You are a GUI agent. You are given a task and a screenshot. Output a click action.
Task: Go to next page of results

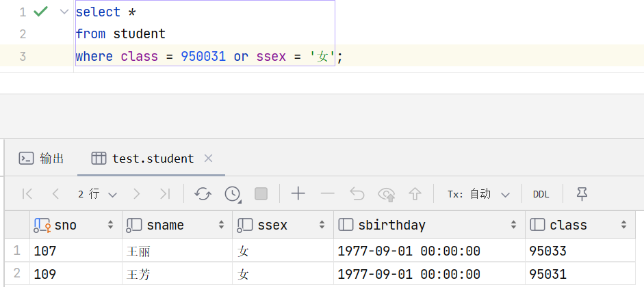click(137, 193)
